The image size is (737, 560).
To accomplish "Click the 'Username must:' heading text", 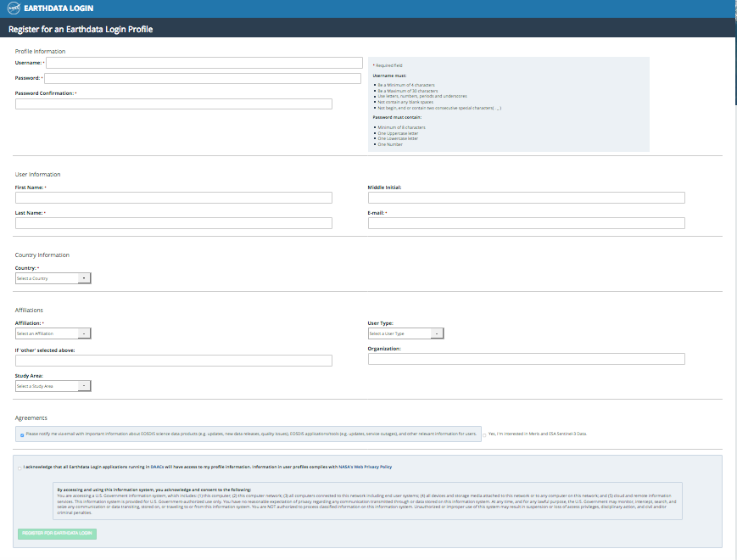I will tap(389, 76).
